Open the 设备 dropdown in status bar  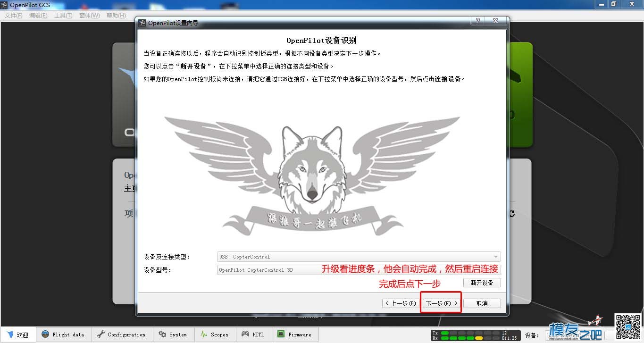click(x=573, y=335)
